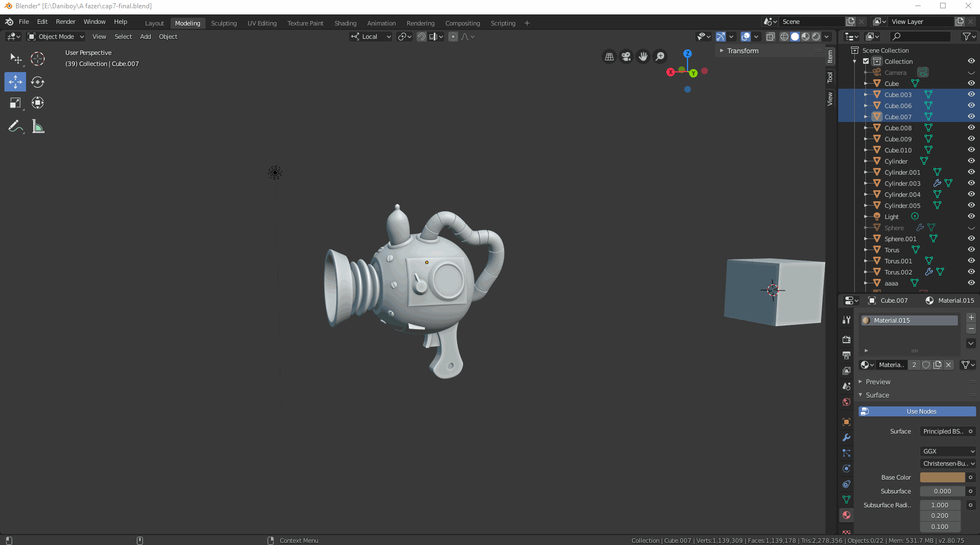The width and height of the screenshot is (980, 545).
Task: Select the Move tool in toolbar
Action: (x=16, y=82)
